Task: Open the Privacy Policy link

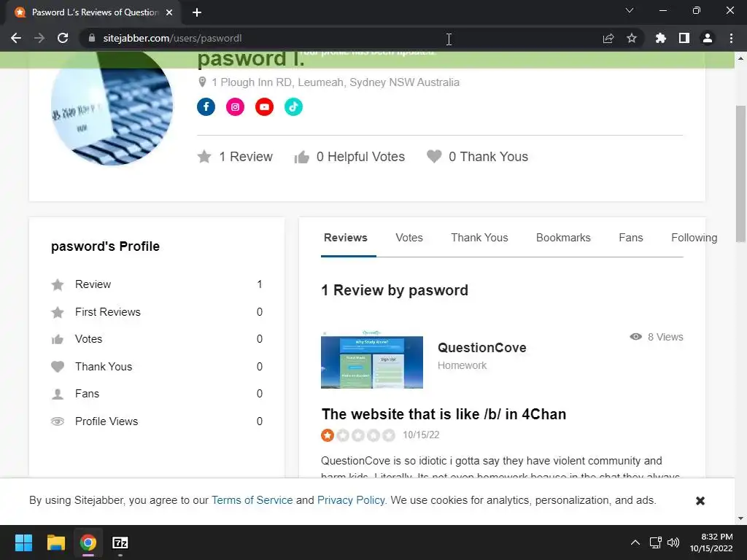Action: pos(351,500)
